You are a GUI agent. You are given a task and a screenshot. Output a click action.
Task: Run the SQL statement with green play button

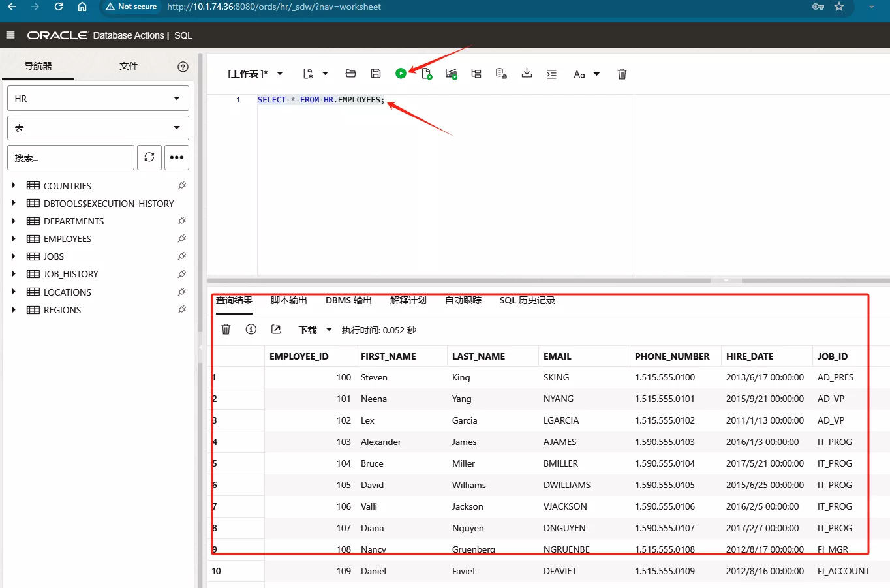pos(401,74)
